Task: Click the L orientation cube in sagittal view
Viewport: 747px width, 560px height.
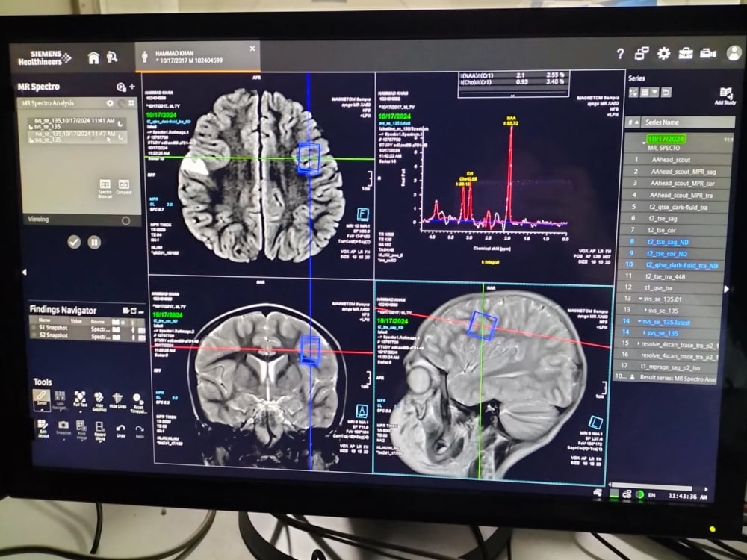Action: pyautogui.click(x=595, y=422)
